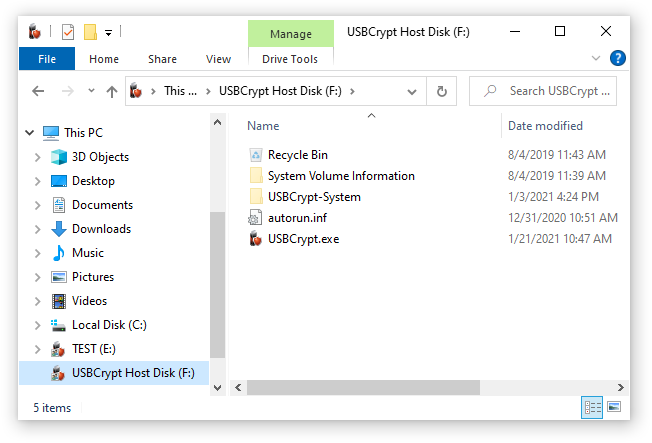This screenshot has width=652, height=443.
Task: Open the address bar history dropdown
Action: (412, 92)
